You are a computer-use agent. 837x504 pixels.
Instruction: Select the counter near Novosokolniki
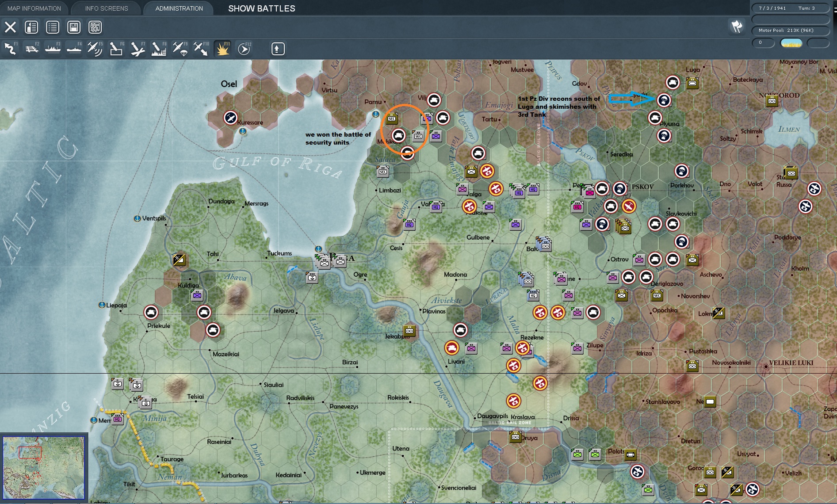(692, 366)
